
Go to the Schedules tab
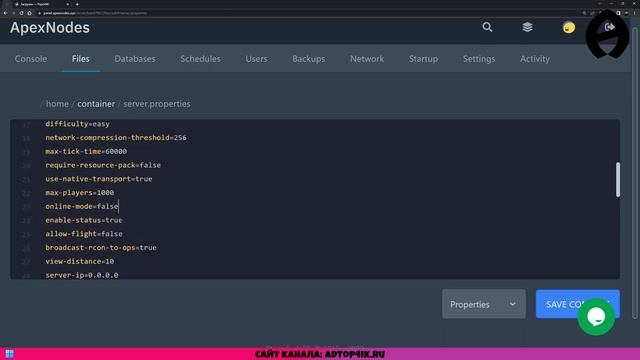point(200,59)
